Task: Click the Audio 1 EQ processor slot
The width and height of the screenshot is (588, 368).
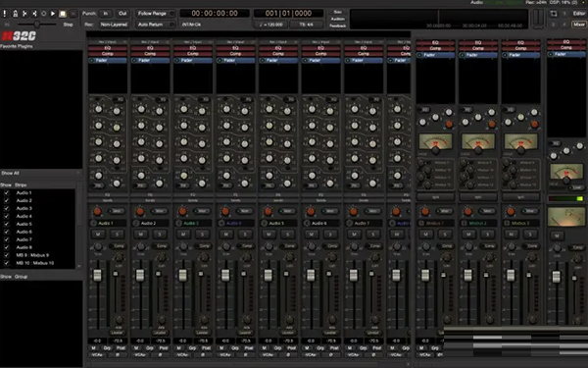Action: point(108,48)
